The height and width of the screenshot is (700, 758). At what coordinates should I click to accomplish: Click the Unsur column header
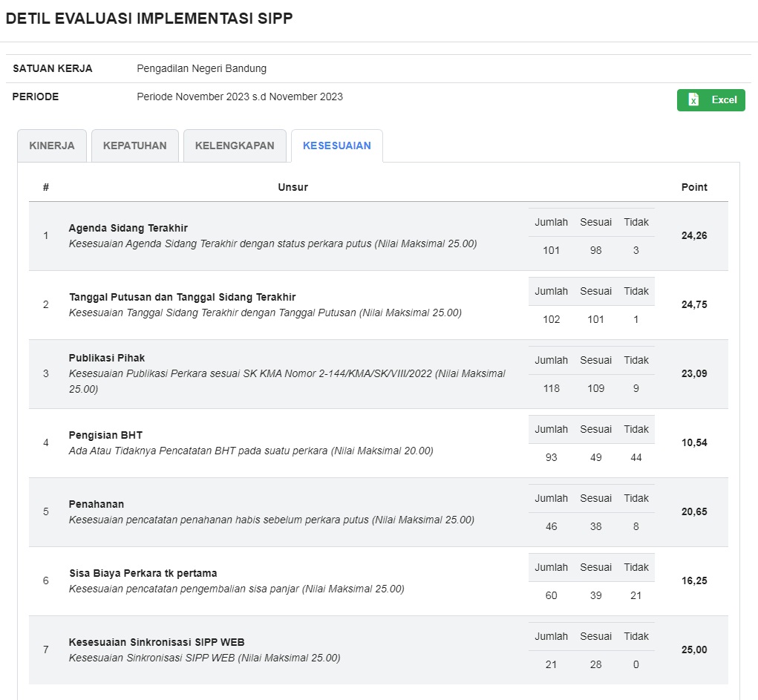(293, 187)
